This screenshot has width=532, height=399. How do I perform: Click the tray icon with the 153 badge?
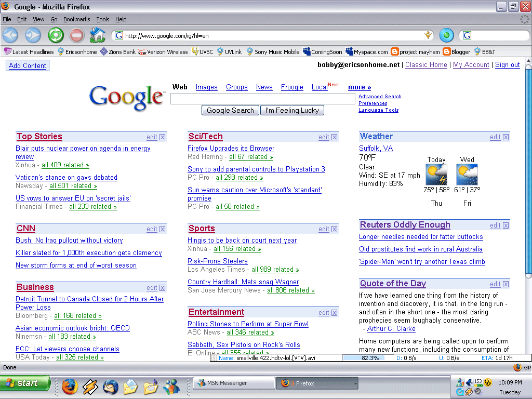(x=478, y=382)
